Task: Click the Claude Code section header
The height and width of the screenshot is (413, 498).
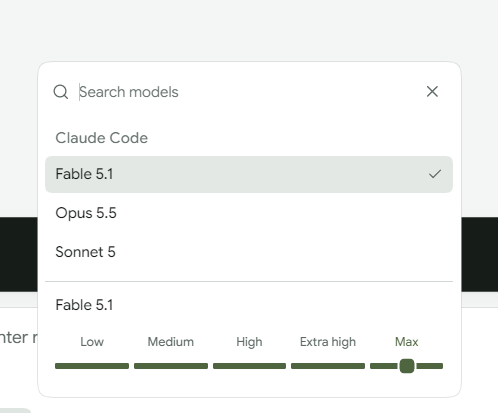Action: 101,138
